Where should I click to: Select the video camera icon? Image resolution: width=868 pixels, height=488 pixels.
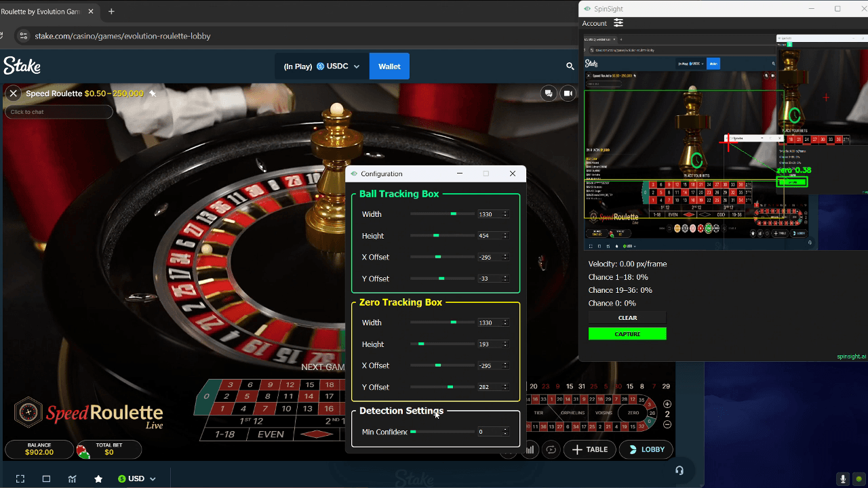tap(568, 93)
